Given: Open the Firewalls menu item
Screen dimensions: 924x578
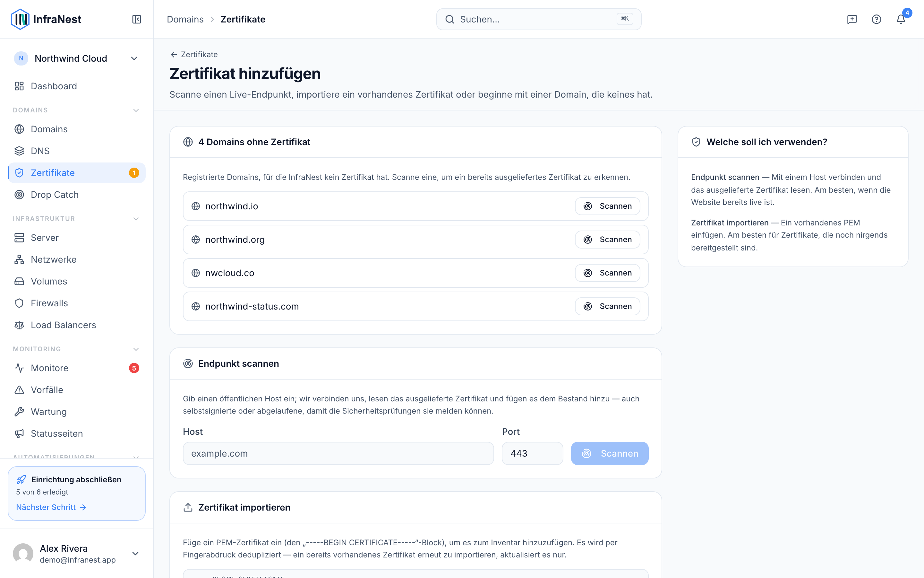Looking at the screenshot, I should point(76,303).
